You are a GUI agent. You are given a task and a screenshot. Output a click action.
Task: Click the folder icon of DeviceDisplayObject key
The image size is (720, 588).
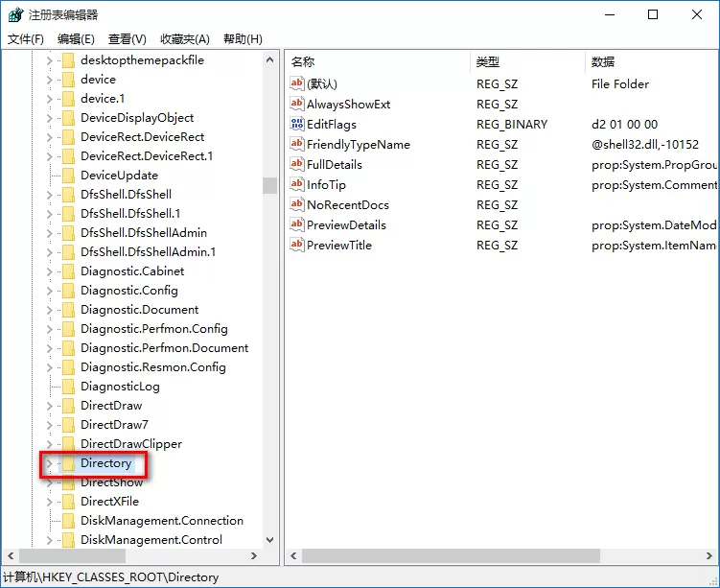coord(68,118)
